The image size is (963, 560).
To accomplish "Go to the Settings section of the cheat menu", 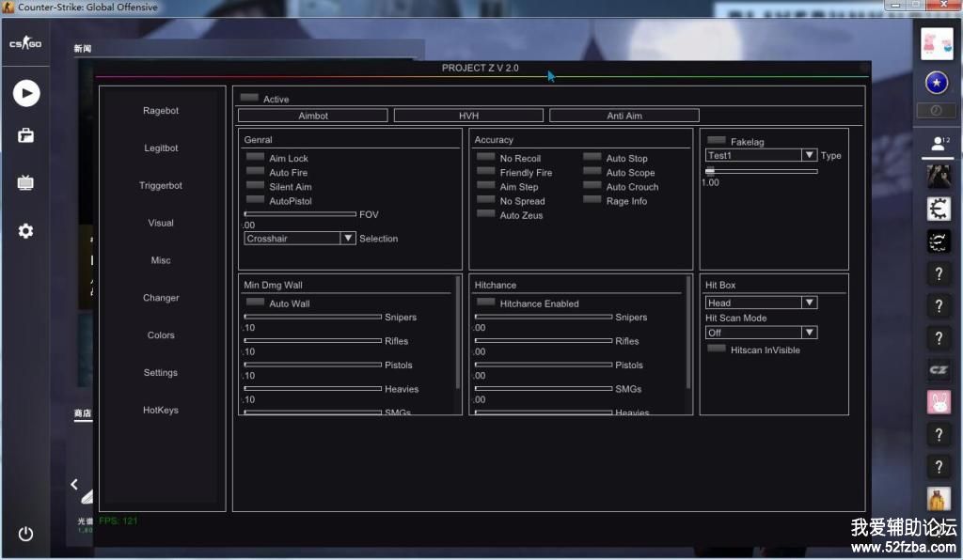I will coord(161,372).
